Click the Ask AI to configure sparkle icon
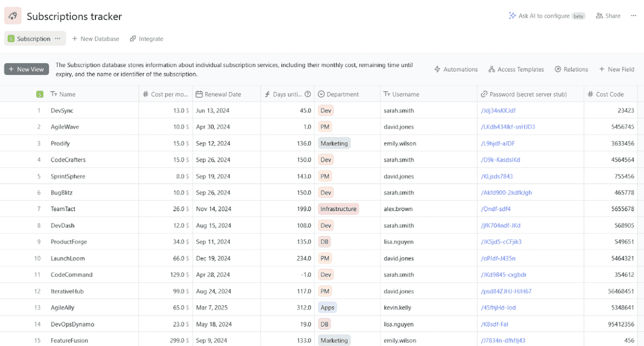The height and width of the screenshot is (346, 644). point(512,16)
